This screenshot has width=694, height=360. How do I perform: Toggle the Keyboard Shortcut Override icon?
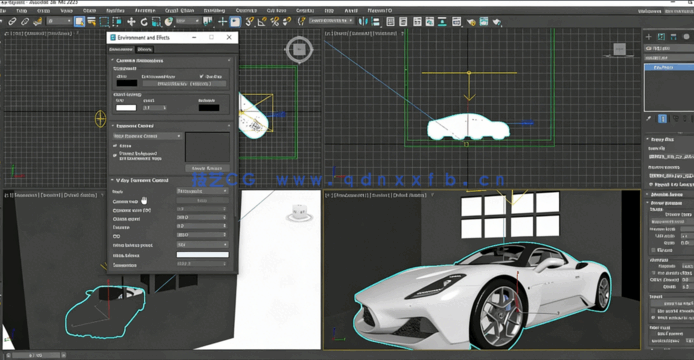[235, 21]
